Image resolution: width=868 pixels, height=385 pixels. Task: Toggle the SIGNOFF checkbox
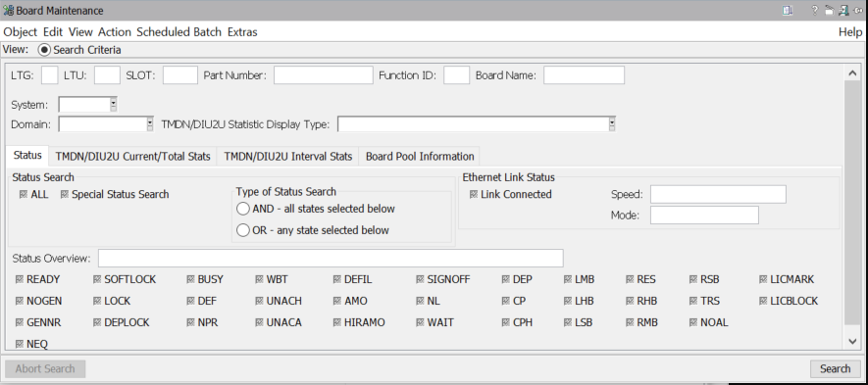420,280
